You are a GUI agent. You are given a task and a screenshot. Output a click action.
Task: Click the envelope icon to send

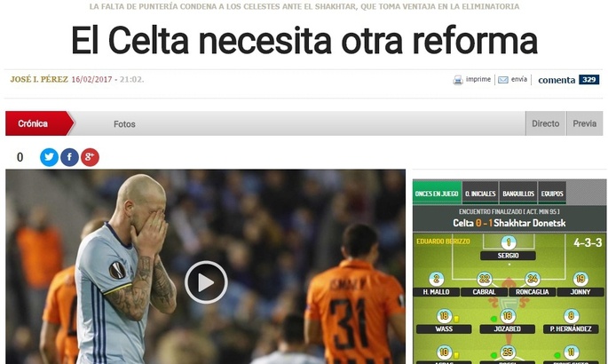tap(503, 80)
